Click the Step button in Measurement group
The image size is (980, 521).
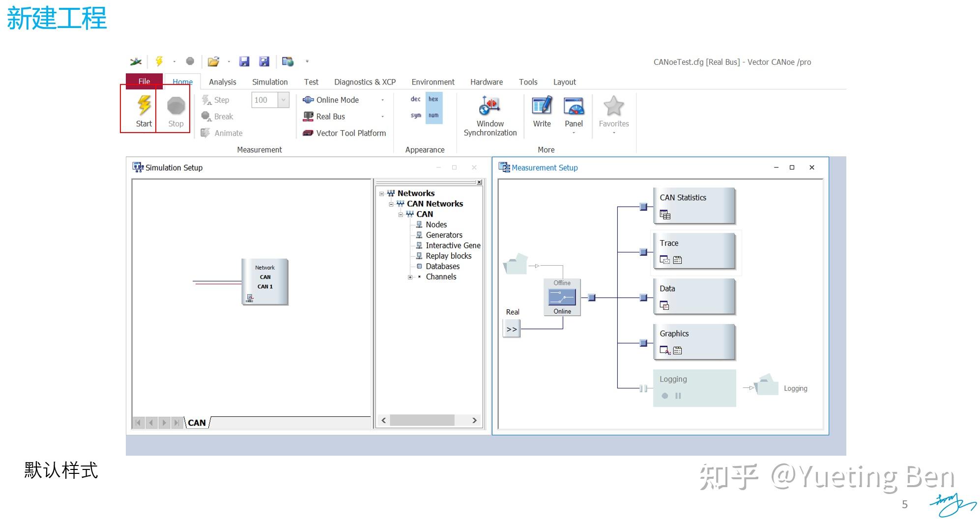pos(215,100)
